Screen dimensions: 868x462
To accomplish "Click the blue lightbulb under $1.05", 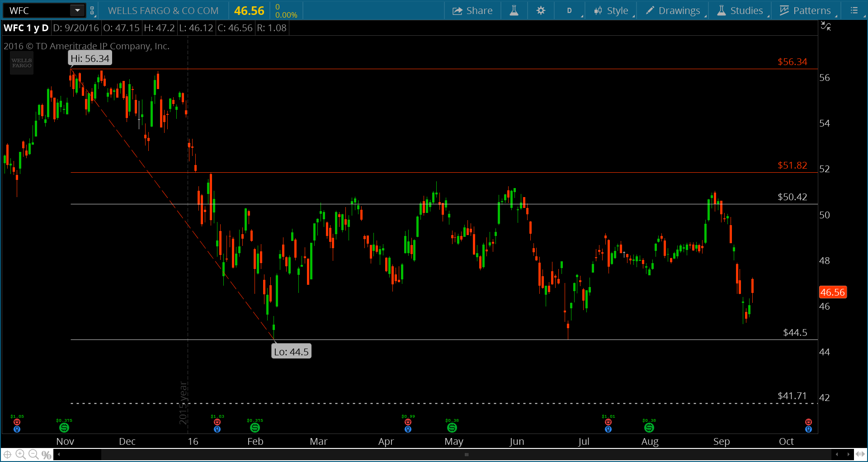I will [17, 429].
